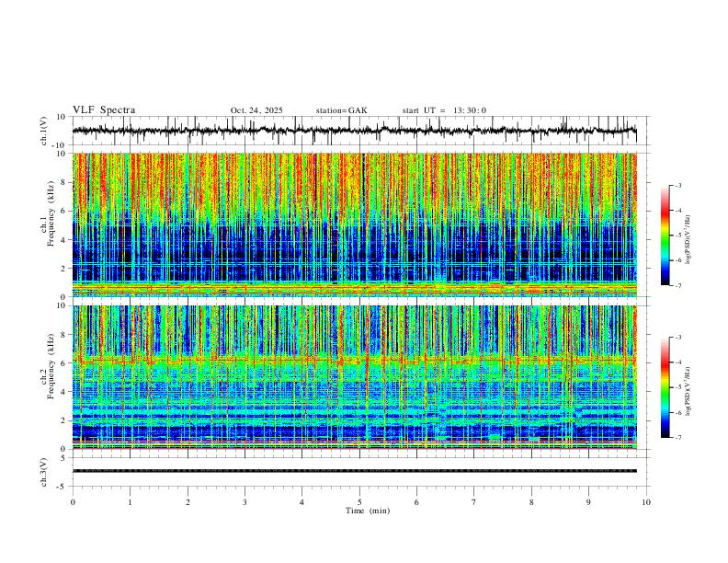Viewport: 728px width, 563px height.
Task: Click the ch.1 spectrogram color scale bar
Action: point(665,236)
